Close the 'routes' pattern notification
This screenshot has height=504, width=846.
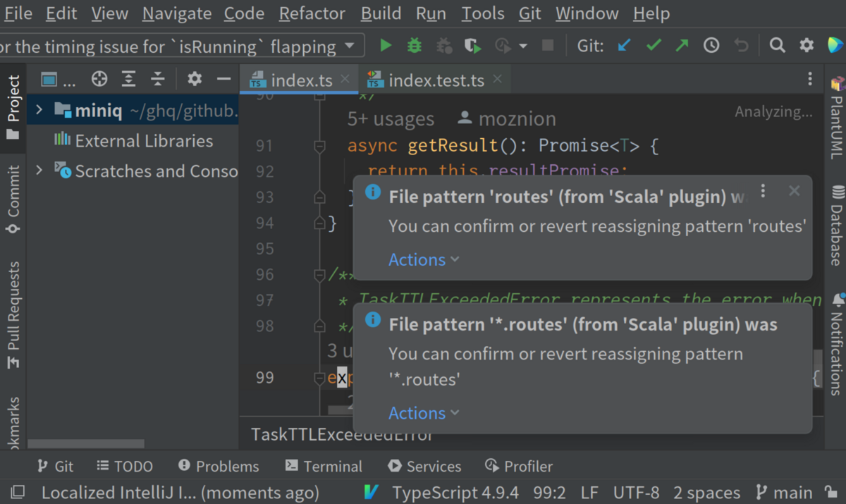point(795,191)
